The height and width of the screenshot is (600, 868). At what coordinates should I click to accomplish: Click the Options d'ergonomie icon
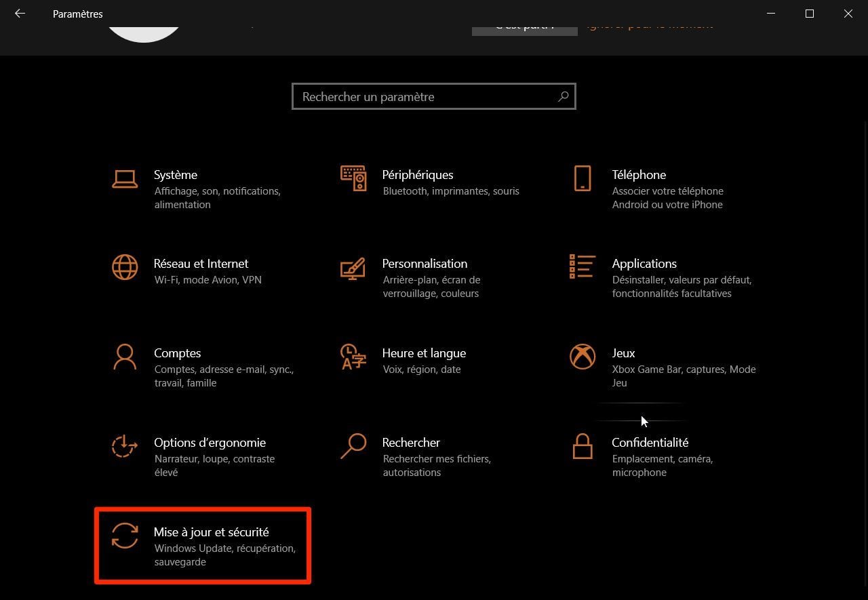[x=125, y=446]
